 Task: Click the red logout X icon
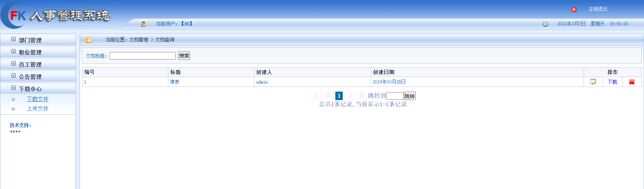[574, 9]
